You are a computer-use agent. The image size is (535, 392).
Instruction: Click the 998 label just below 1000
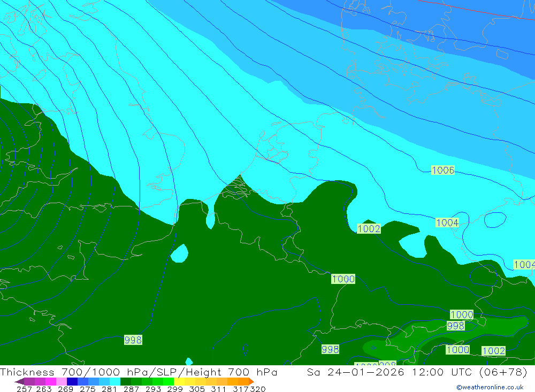pyautogui.click(x=455, y=326)
